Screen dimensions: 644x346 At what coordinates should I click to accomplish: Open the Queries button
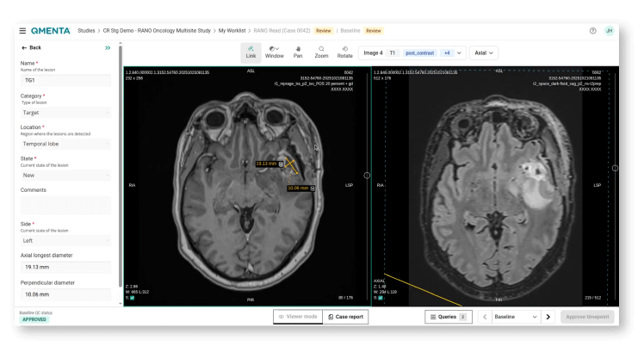(x=449, y=317)
